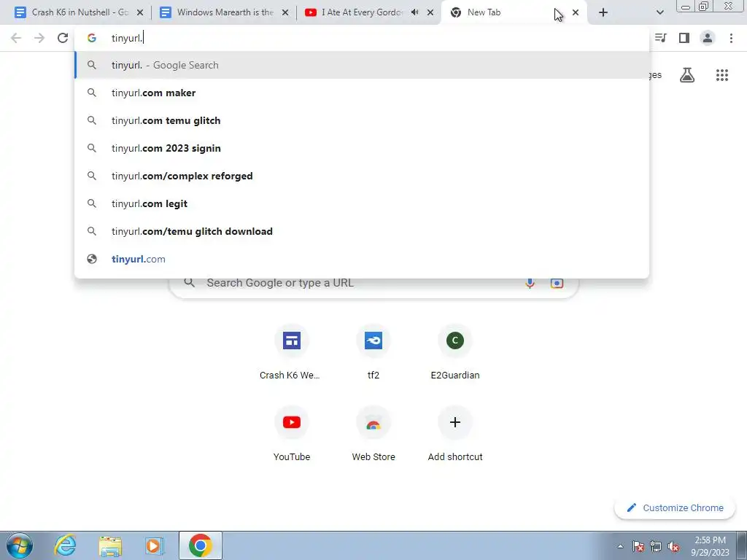Open the tinyurl.com site suggestion
Viewport: 747px width, 560px height.
362,259
